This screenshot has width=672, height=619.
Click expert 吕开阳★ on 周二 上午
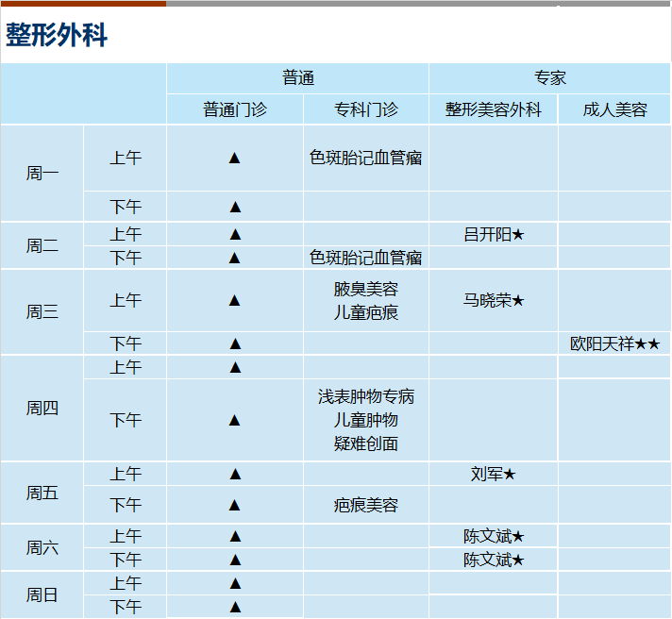(494, 234)
